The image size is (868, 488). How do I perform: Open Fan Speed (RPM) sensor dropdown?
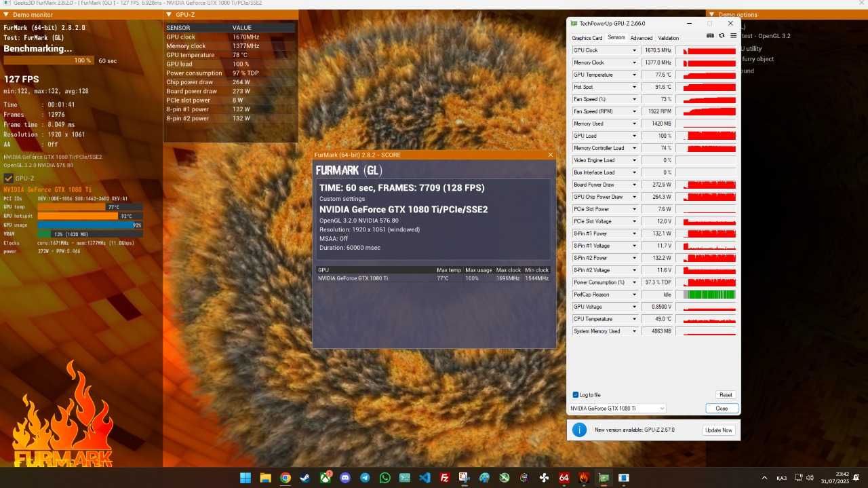635,111
